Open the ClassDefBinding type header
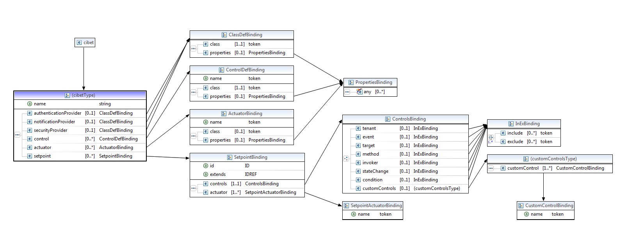Screen dimensions: 644x234 pyautogui.click(x=245, y=35)
